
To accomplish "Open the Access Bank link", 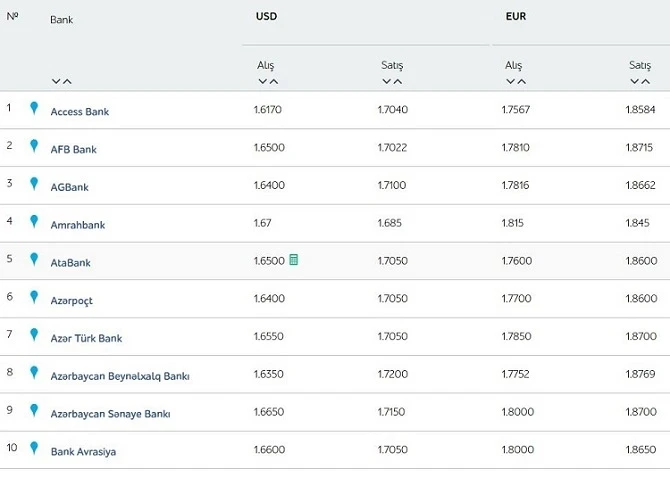I will 80,112.
